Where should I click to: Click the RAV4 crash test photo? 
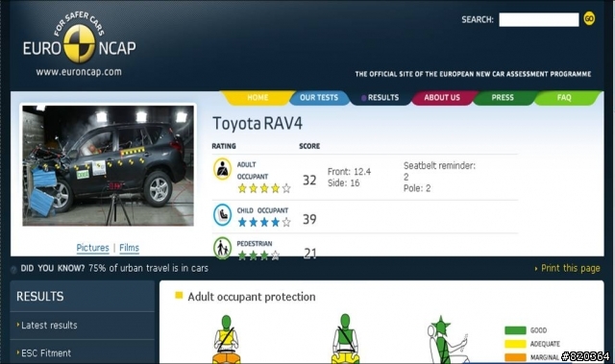108,165
